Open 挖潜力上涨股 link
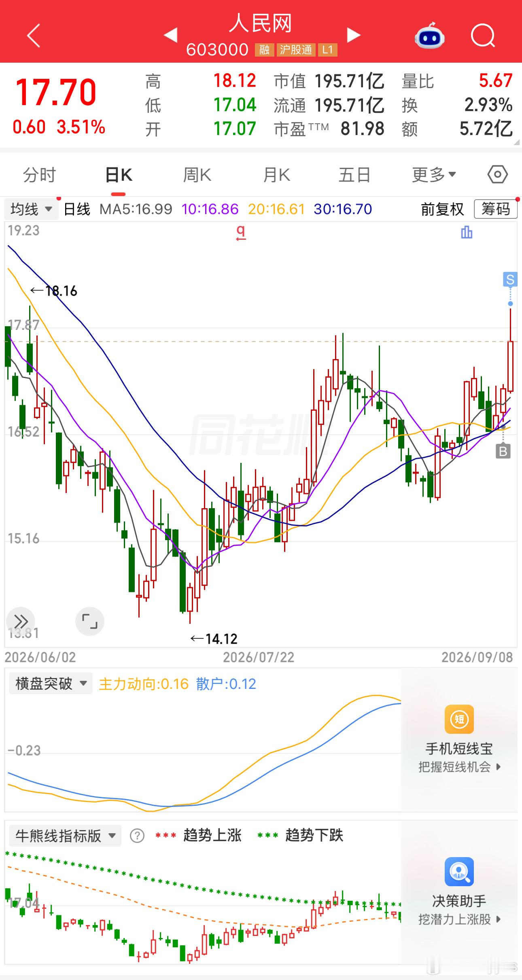The height and width of the screenshot is (980, 522). [460, 919]
